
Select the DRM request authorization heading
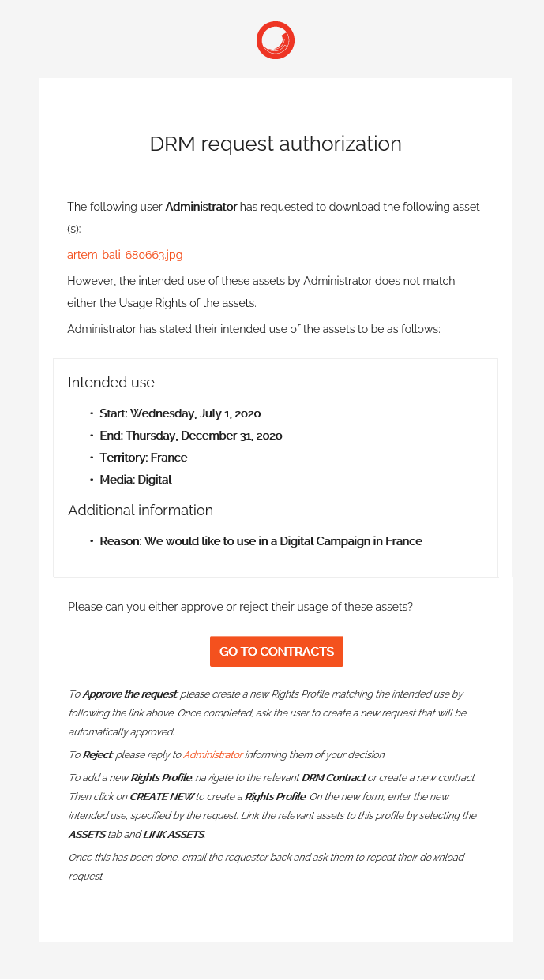pyautogui.click(x=275, y=144)
